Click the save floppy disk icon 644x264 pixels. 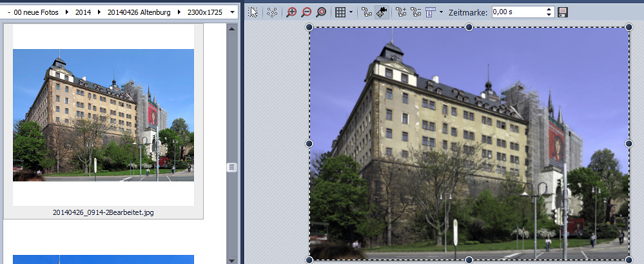tap(563, 12)
